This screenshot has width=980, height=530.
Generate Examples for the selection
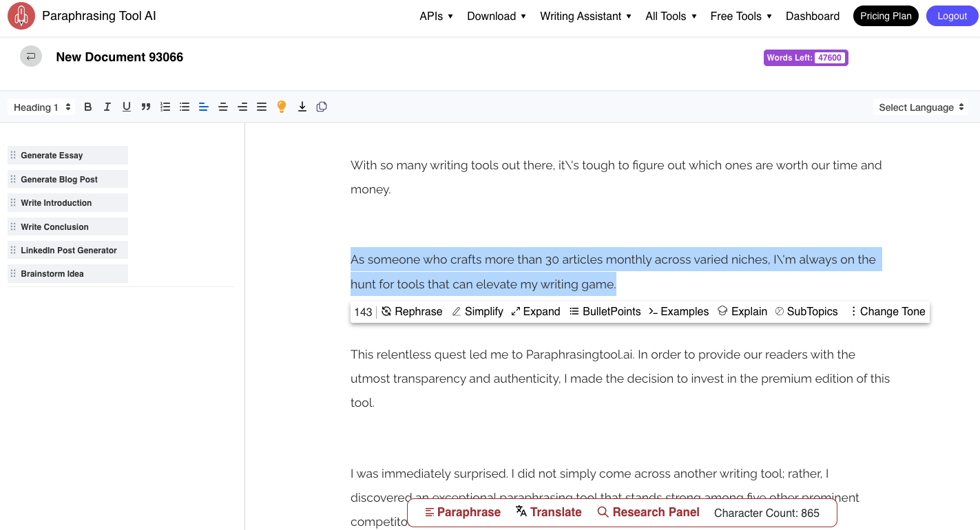point(679,312)
